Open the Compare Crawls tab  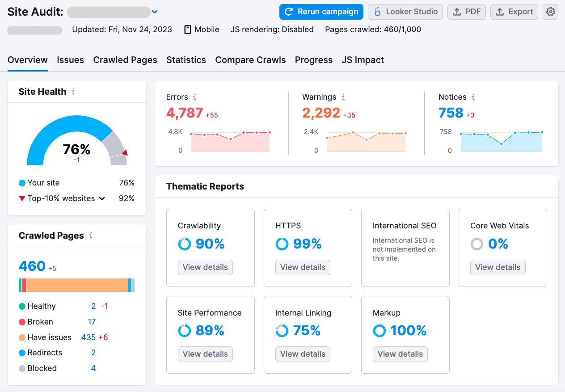(x=250, y=60)
